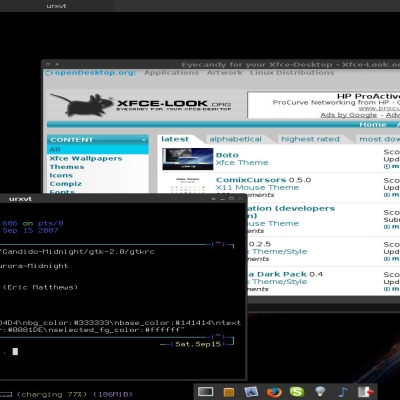Open the Applications link in header
Screen dimensions: 400x400
point(171,73)
